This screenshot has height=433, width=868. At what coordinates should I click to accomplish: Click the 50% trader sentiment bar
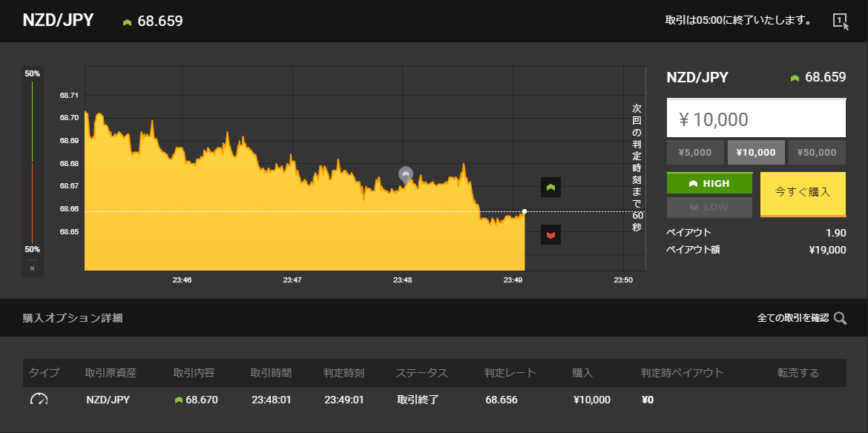[32, 162]
